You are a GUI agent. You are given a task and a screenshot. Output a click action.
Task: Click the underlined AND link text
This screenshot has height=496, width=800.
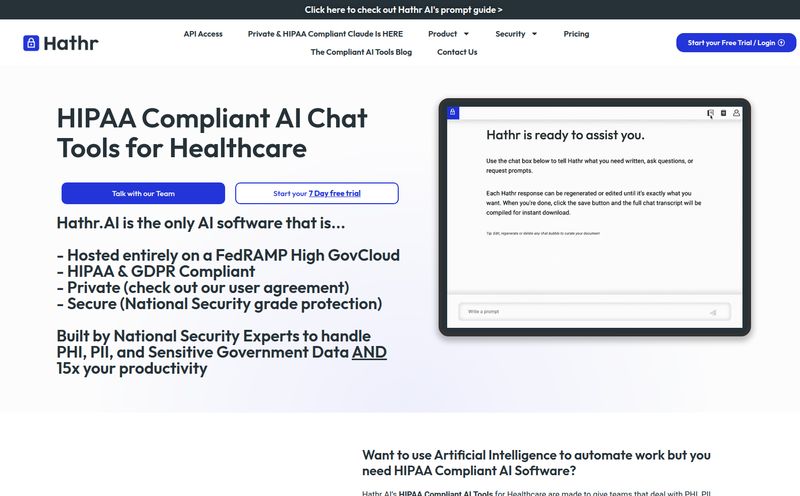pos(369,352)
